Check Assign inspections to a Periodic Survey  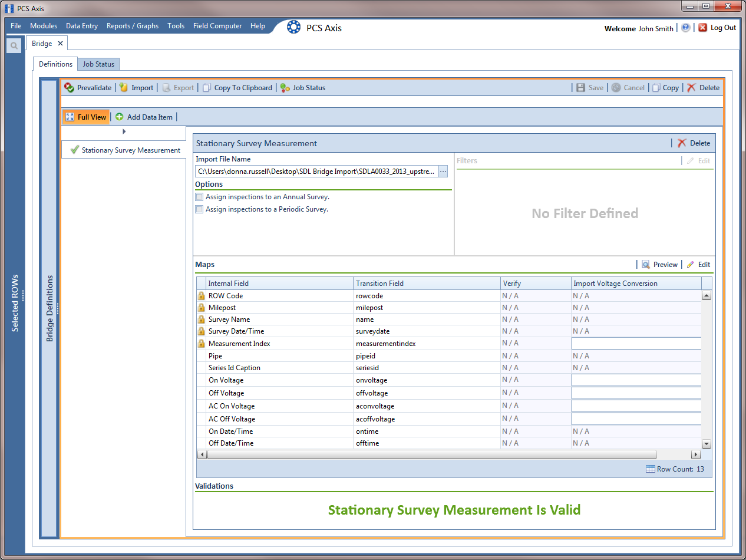[x=199, y=209]
